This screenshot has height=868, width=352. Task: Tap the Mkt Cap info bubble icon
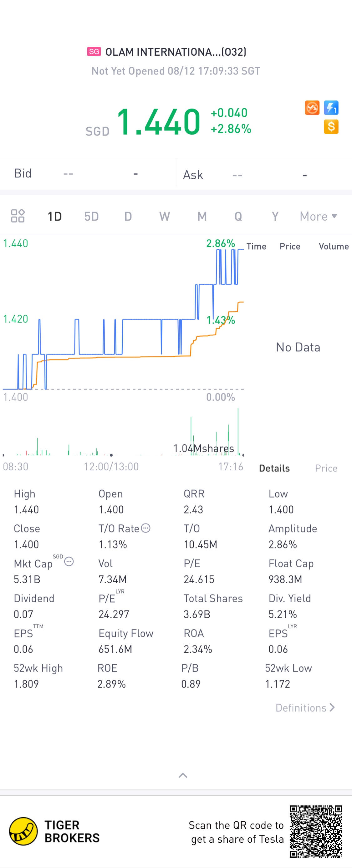pos(69,562)
